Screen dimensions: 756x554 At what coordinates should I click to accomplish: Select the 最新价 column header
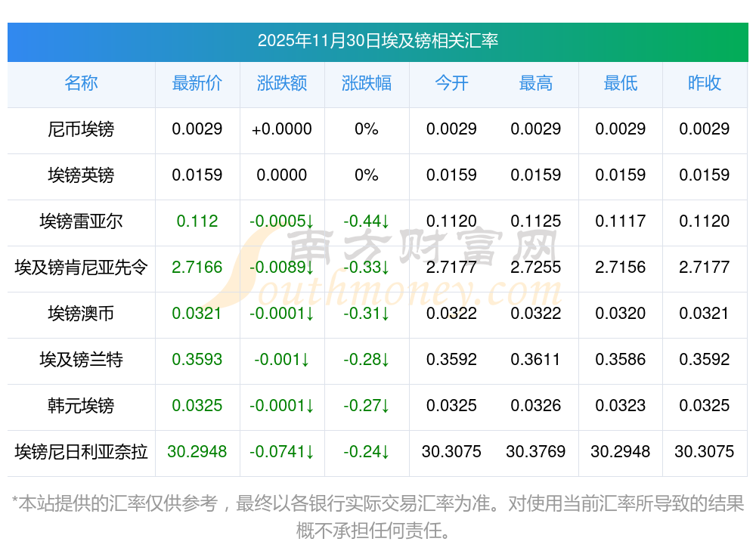(197, 83)
